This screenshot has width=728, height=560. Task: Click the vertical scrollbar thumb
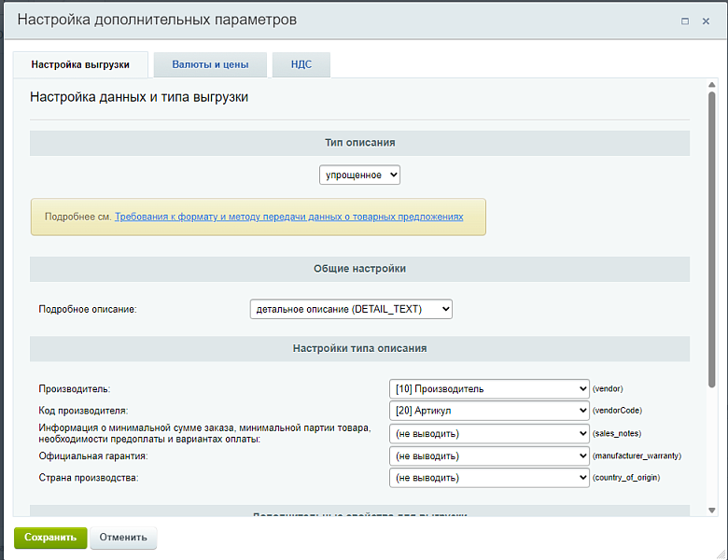click(711, 233)
